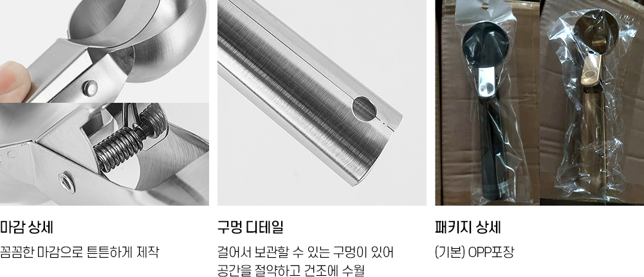Click the rivet below the spring
Image resolution: width=644 pixels, height=277 pixels.
[66, 183]
